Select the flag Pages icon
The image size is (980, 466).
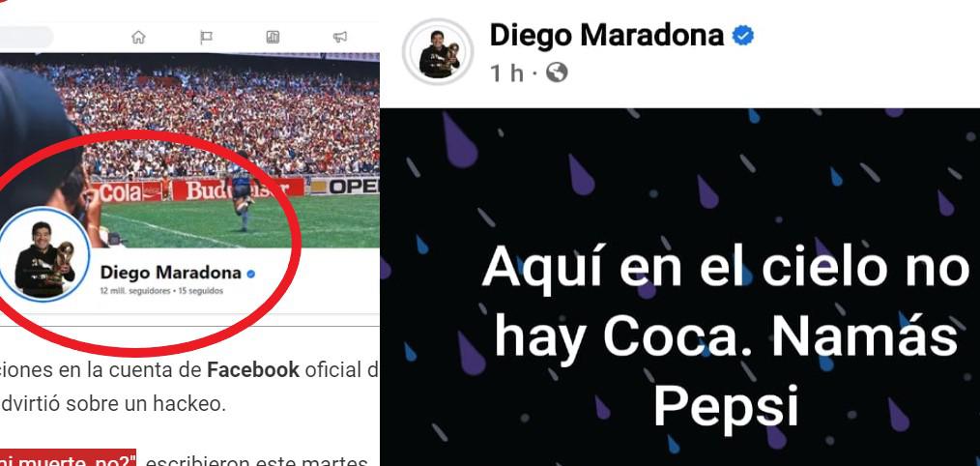click(206, 38)
